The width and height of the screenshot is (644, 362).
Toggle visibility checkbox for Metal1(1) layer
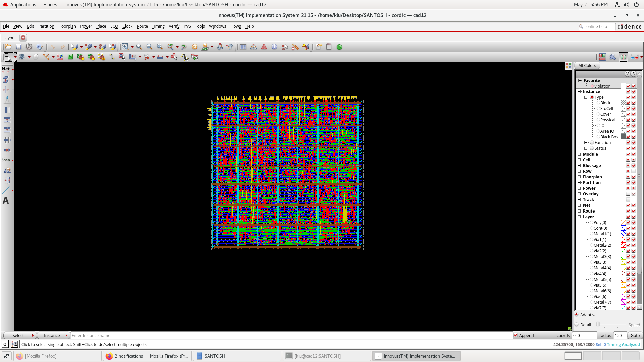[x=628, y=234]
